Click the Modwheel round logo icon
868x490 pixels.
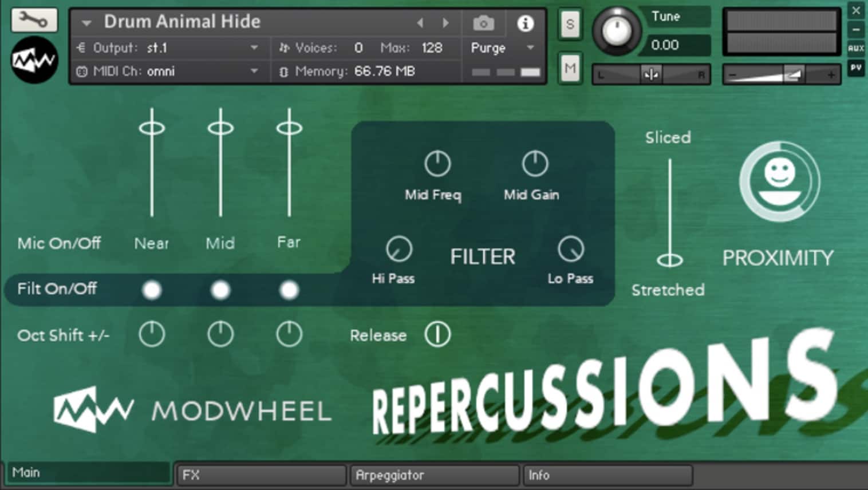coord(34,60)
